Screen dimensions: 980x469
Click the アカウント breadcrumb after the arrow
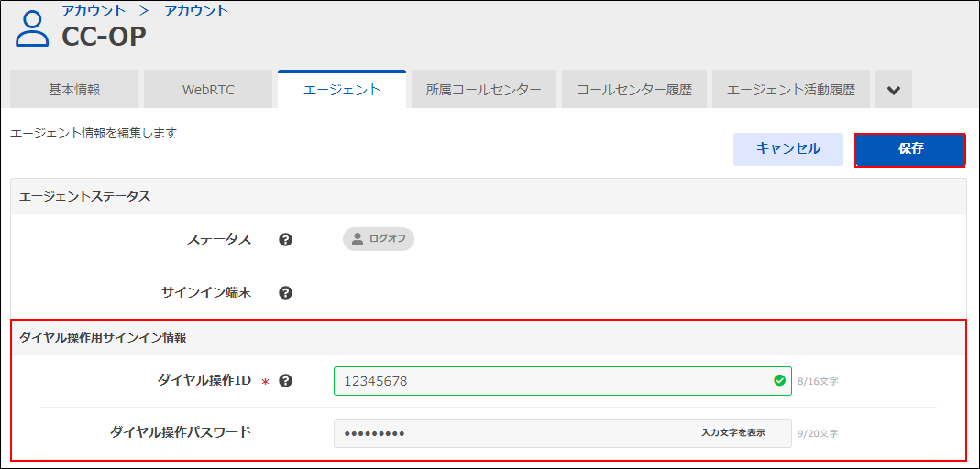196,11
